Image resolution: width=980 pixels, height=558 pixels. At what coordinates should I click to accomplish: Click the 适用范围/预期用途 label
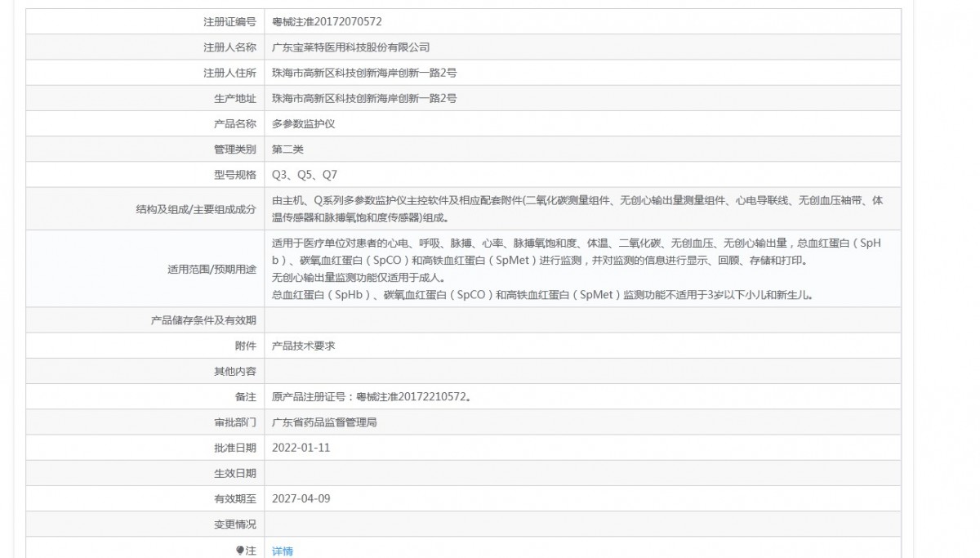[211, 268]
